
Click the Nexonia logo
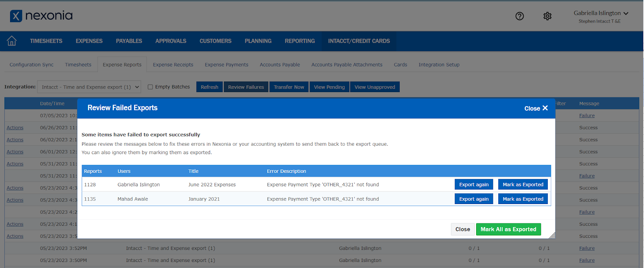[x=41, y=16]
